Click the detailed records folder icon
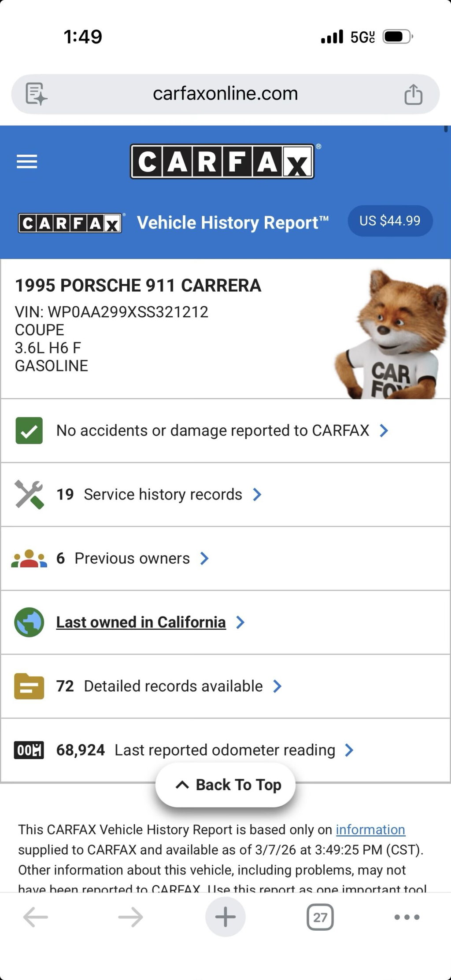Screen dimensions: 451x980 point(29,686)
